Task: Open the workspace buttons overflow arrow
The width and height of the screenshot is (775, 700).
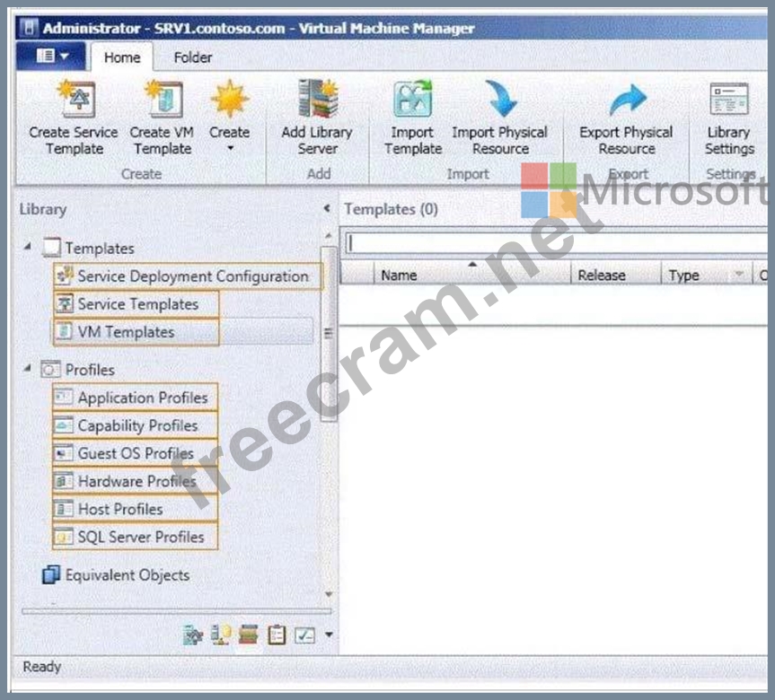Action: click(329, 634)
